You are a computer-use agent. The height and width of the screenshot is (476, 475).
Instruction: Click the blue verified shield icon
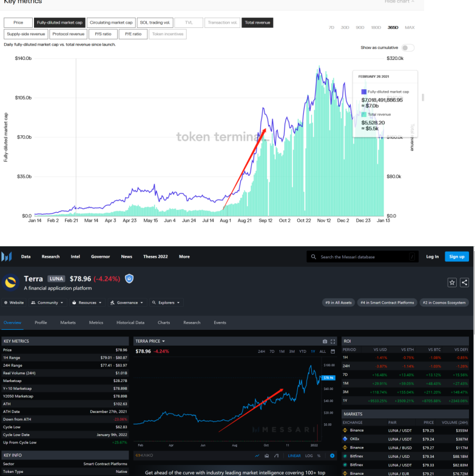coord(129,278)
